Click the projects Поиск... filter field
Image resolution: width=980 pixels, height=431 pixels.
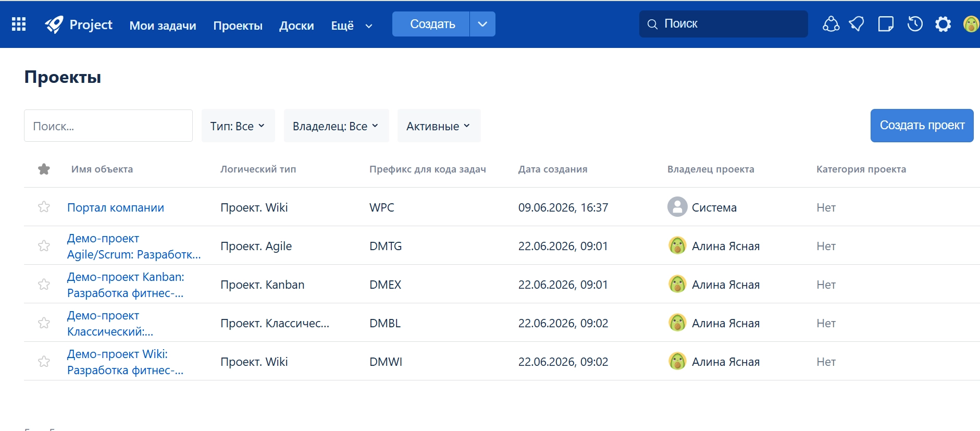(108, 126)
